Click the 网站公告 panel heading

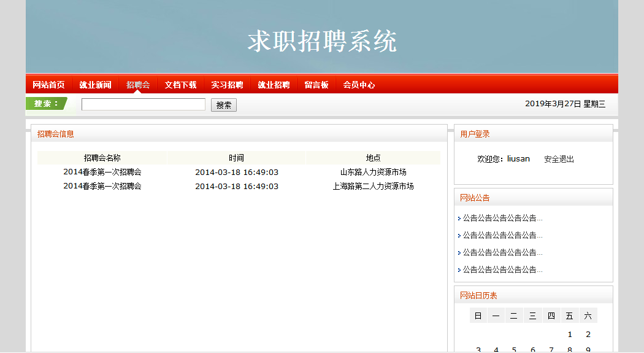[x=475, y=198]
